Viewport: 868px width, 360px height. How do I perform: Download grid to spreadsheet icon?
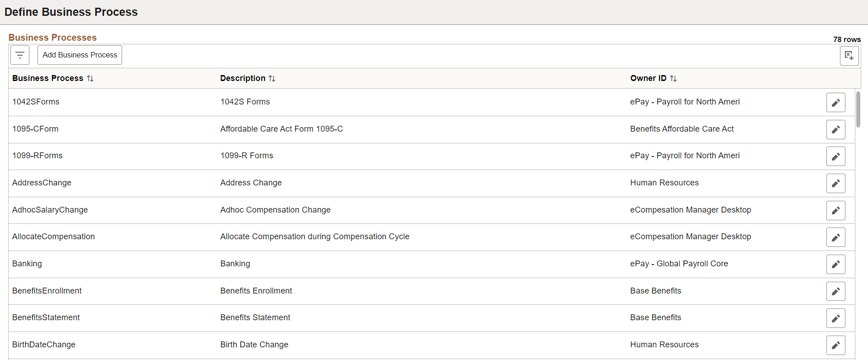(849, 56)
